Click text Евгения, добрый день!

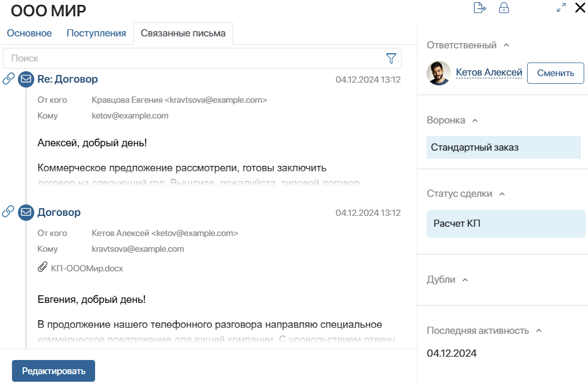click(x=91, y=300)
